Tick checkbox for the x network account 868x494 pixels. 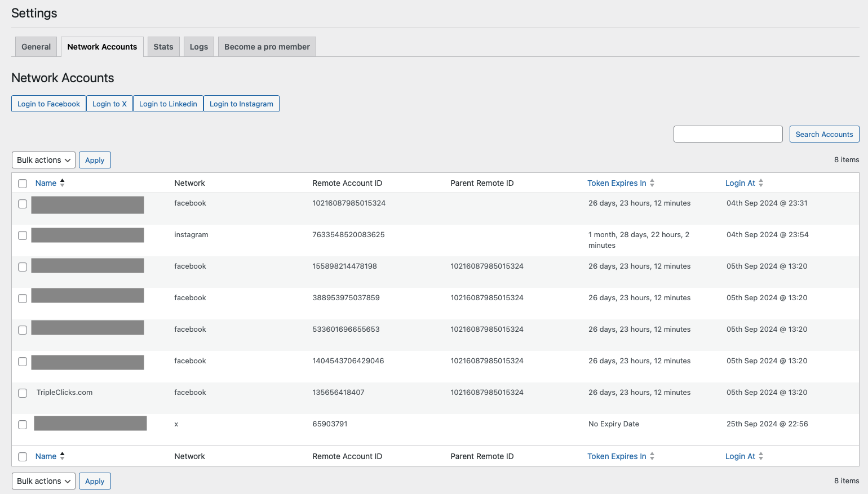click(x=23, y=425)
